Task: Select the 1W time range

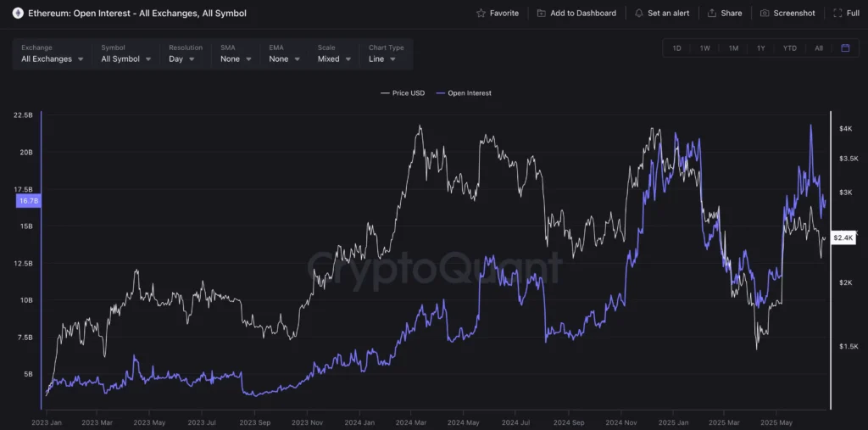Action: tap(704, 48)
